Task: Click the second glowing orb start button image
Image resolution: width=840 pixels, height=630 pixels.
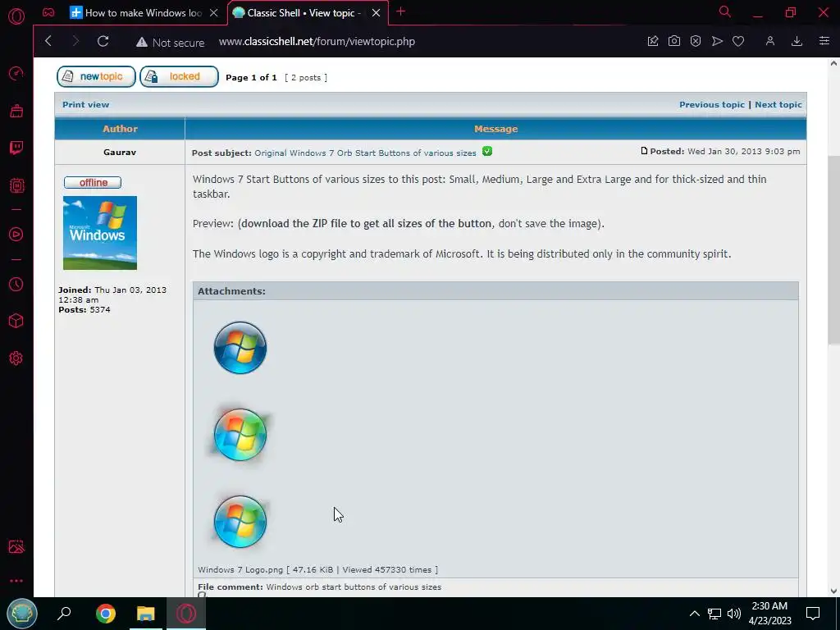Action: [240, 435]
